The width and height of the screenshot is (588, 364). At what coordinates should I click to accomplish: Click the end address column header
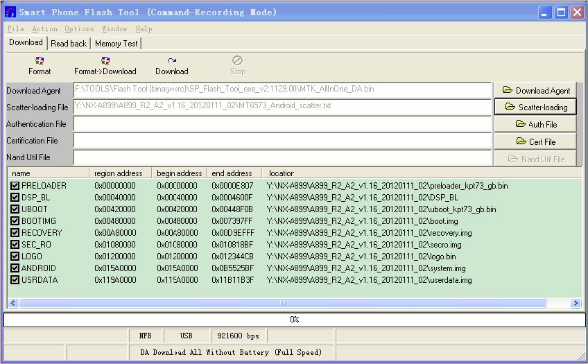[234, 173]
